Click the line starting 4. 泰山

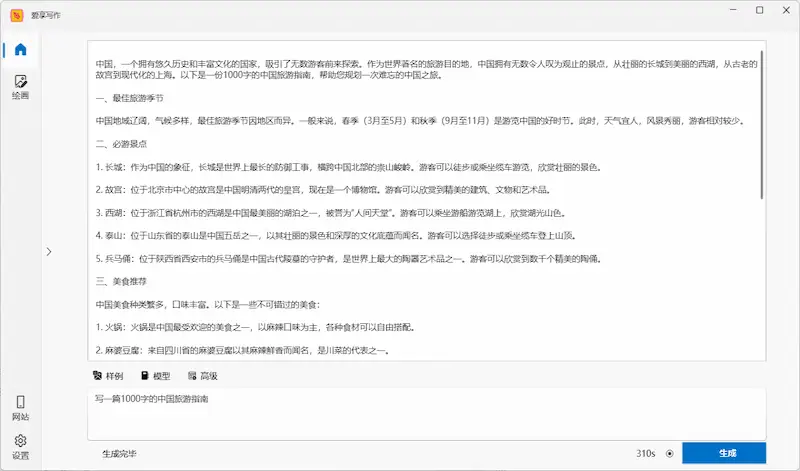[x=337, y=235]
